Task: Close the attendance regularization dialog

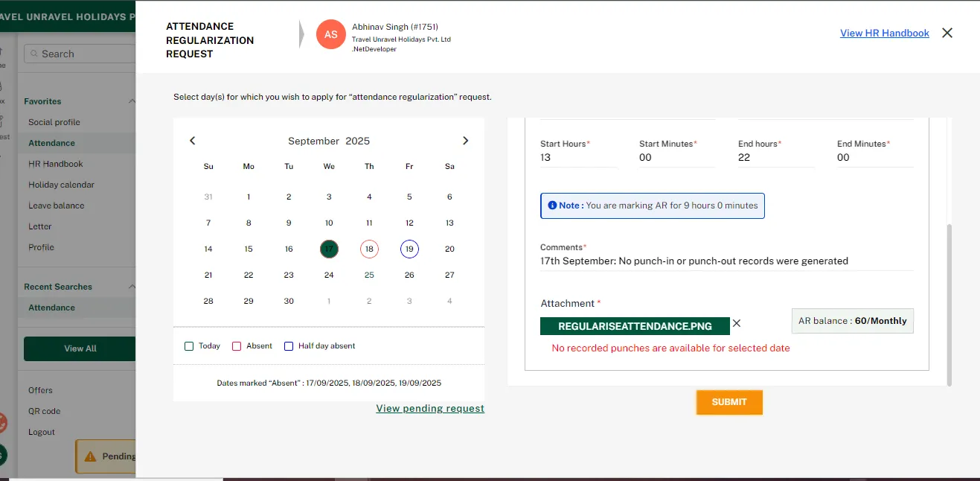Action: pyautogui.click(x=947, y=33)
